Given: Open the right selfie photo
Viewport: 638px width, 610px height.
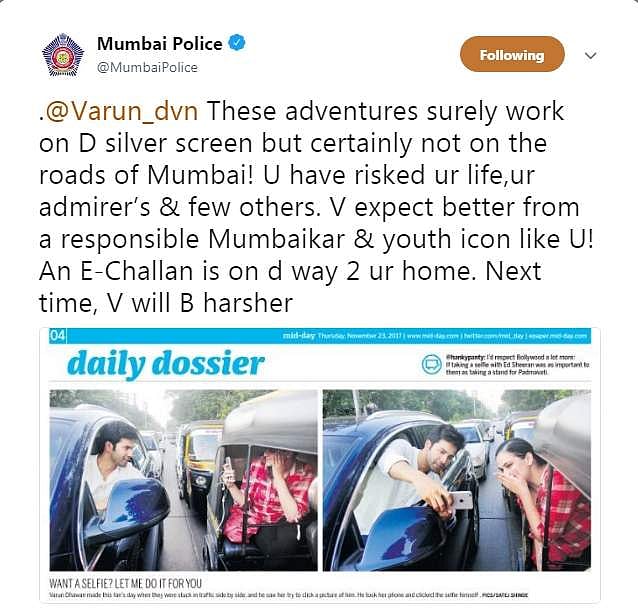Looking at the screenshot, I should tap(457, 480).
